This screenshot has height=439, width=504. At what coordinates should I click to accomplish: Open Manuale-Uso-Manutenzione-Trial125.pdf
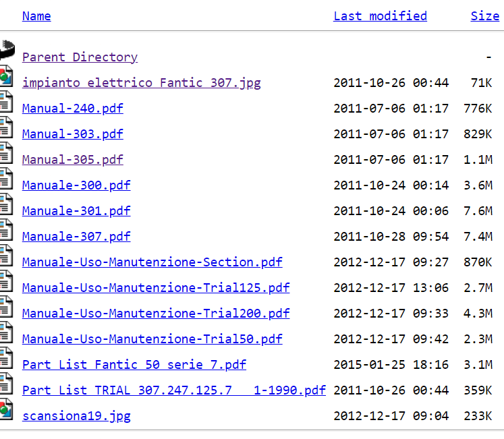tap(155, 288)
